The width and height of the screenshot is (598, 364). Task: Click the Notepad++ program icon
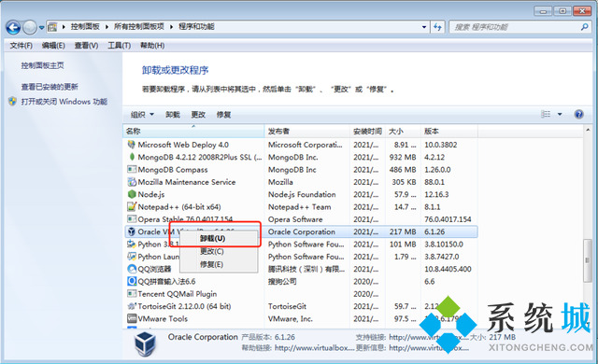click(x=132, y=206)
